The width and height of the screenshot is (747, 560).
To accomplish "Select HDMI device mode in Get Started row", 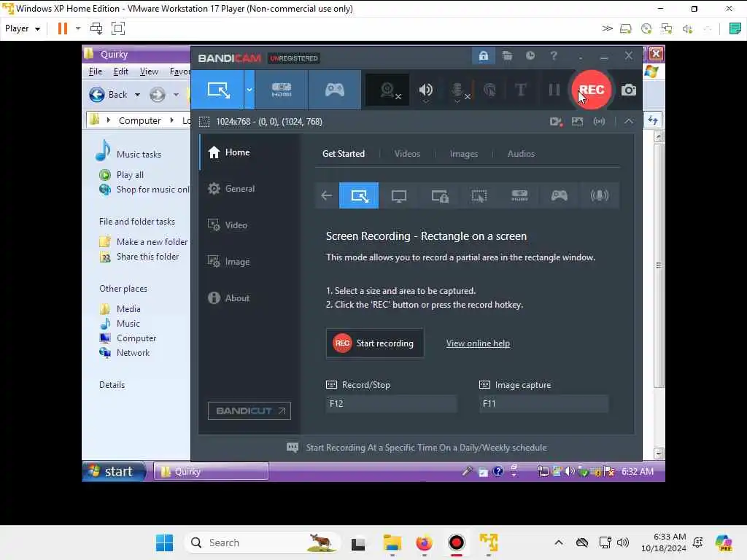I will pyautogui.click(x=519, y=195).
